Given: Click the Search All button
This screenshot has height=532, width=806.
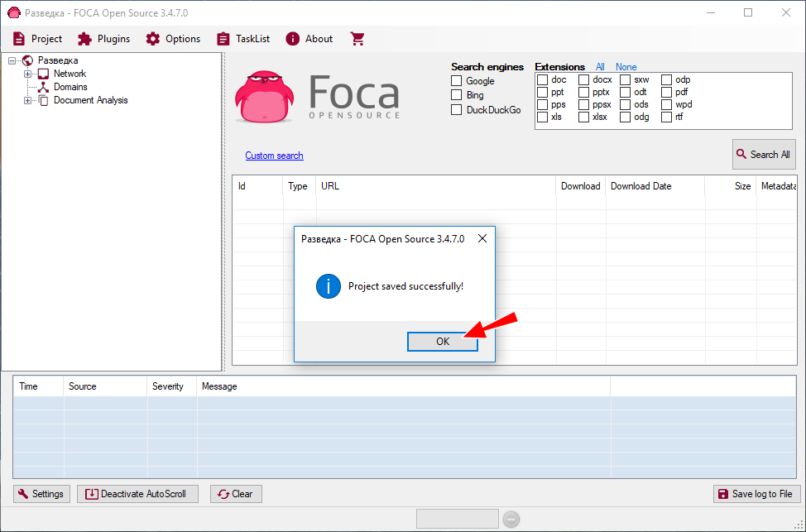Looking at the screenshot, I should [x=764, y=154].
